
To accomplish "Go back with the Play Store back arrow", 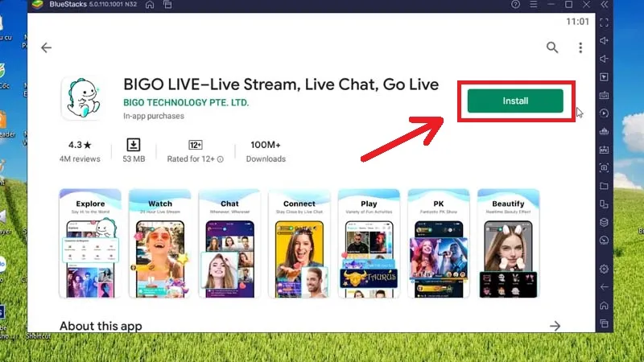I will pos(47,47).
